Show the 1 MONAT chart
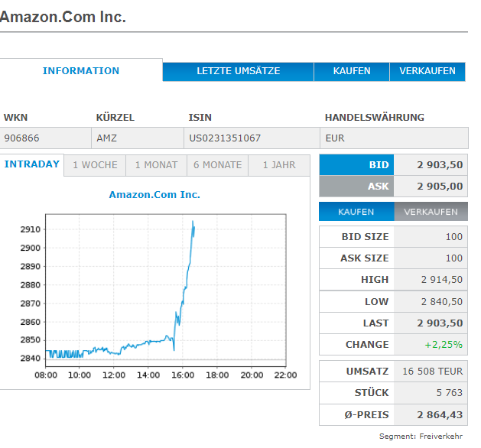This screenshot has width=481, height=448. pos(156,165)
